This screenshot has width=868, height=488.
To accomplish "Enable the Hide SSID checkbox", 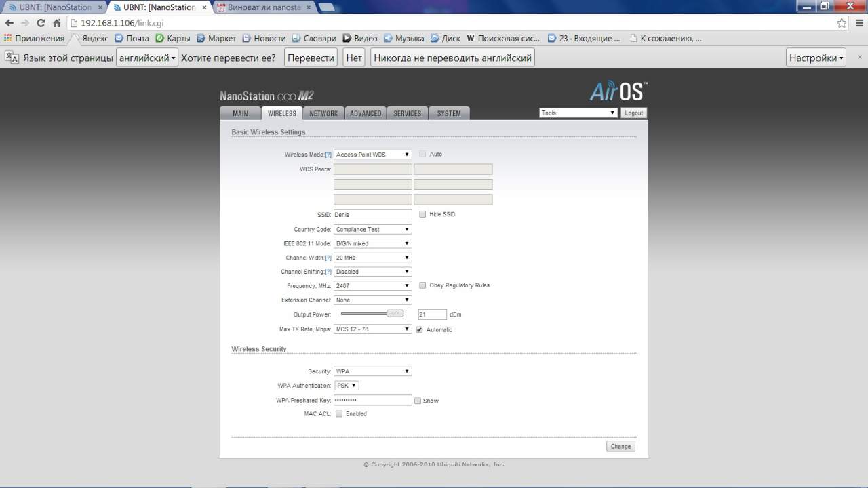I will click(x=422, y=214).
